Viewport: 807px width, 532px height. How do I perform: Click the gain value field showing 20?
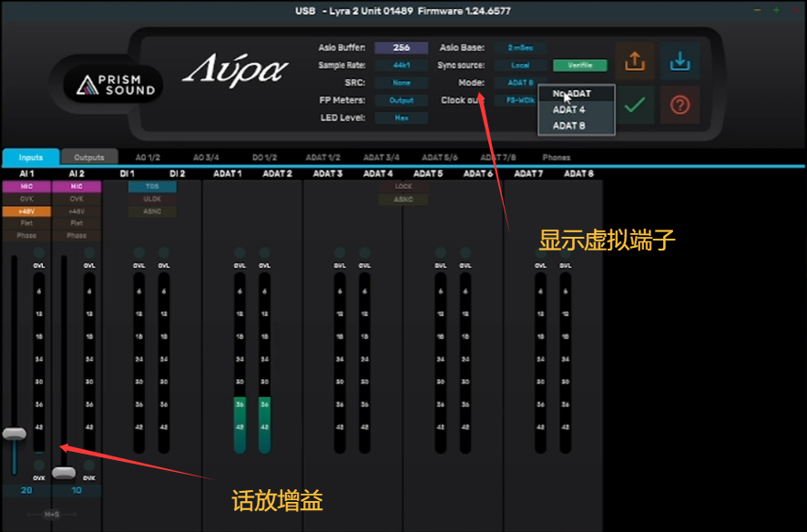26,489
